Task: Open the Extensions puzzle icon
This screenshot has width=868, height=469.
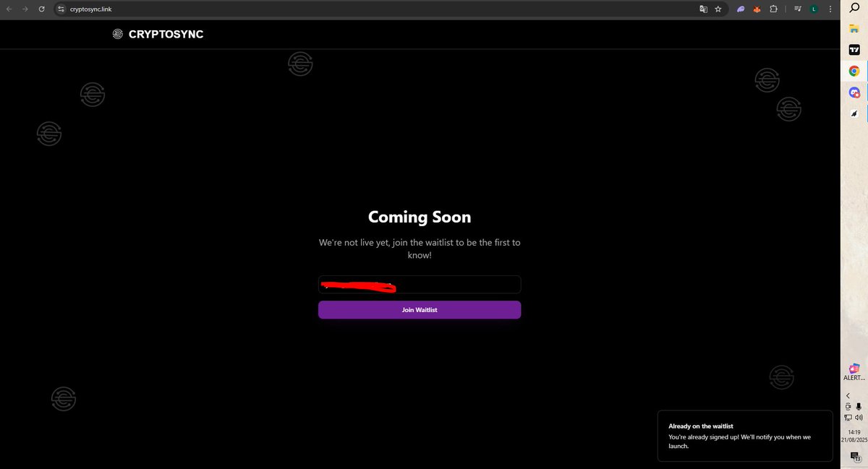Action: point(774,9)
